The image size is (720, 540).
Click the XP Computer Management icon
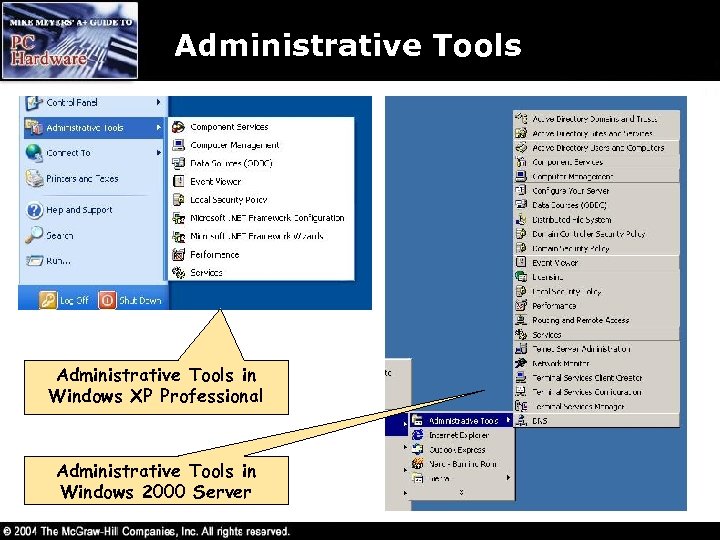click(178, 145)
